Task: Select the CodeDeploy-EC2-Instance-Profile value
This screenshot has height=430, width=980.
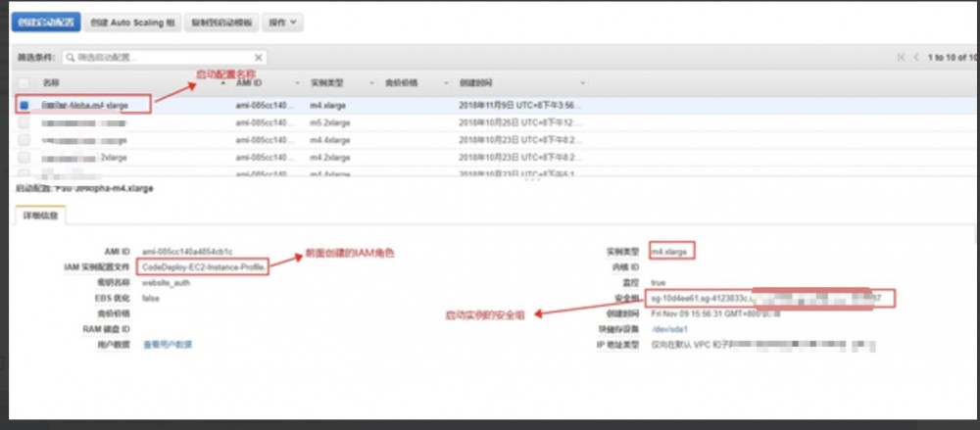Action: 203,266
